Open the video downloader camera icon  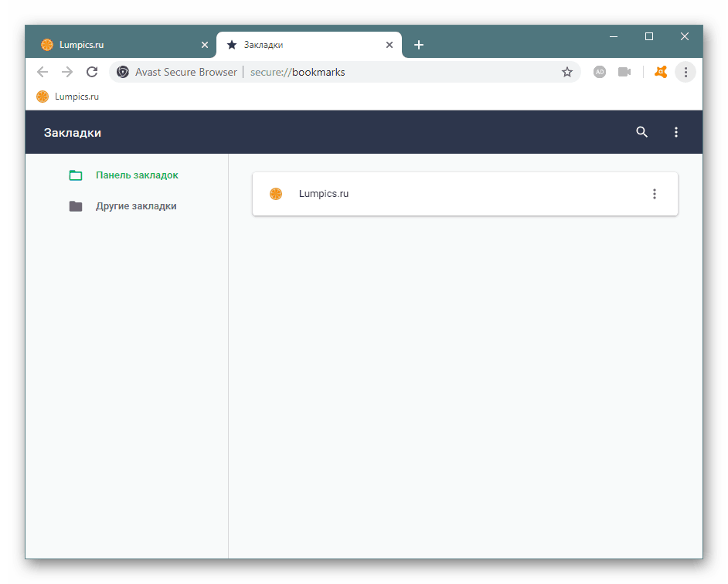tap(624, 72)
